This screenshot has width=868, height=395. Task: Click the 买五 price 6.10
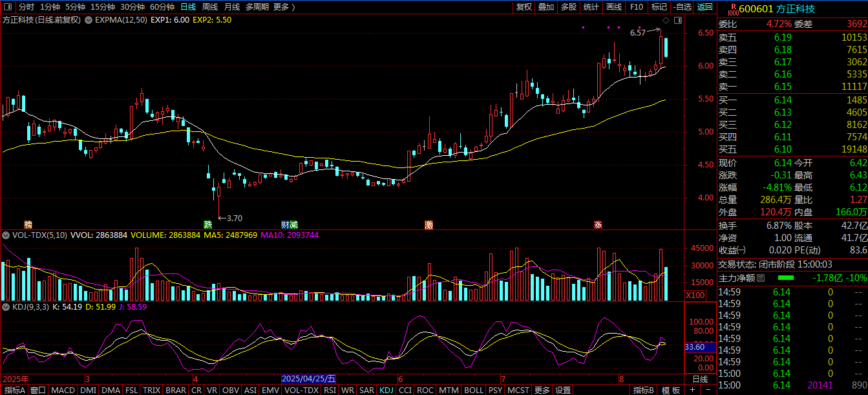point(783,149)
